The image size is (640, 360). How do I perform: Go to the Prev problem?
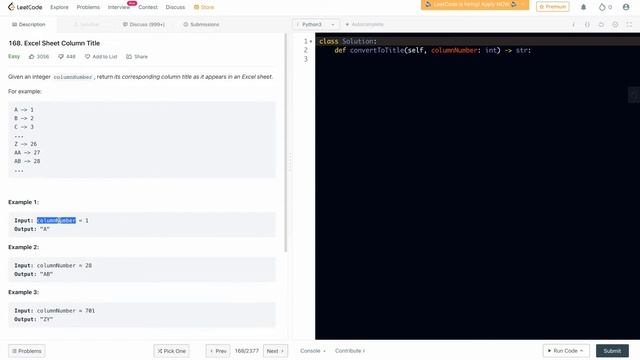pos(218,351)
